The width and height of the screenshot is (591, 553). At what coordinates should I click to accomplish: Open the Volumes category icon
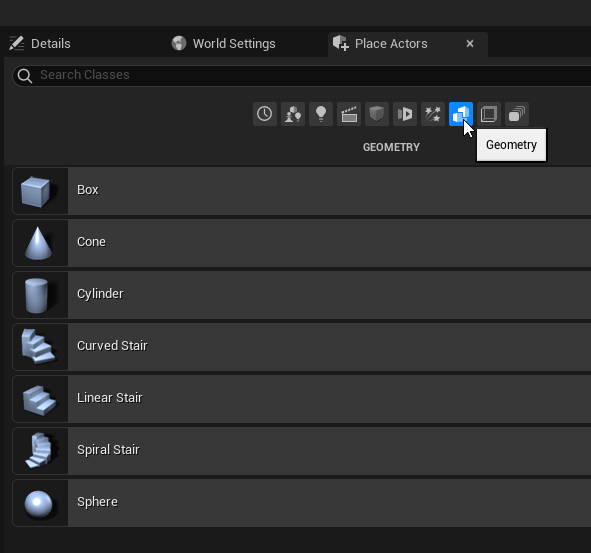click(489, 114)
